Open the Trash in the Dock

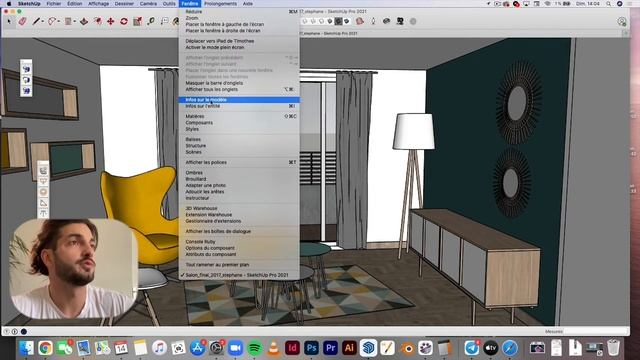point(613,348)
